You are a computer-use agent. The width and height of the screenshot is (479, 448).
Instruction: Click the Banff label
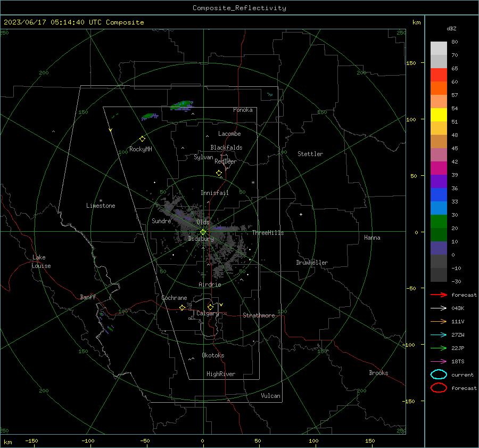88,297
